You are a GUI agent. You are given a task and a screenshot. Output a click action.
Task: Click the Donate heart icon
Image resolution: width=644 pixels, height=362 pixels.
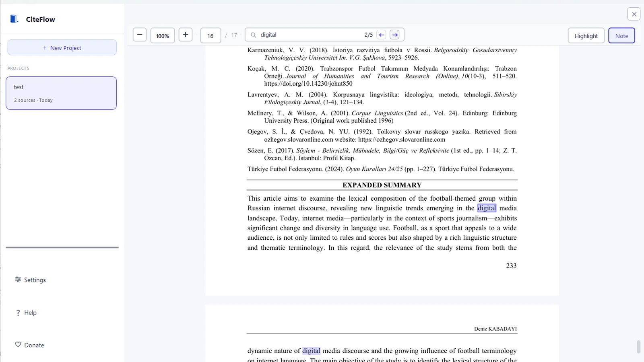point(18,345)
